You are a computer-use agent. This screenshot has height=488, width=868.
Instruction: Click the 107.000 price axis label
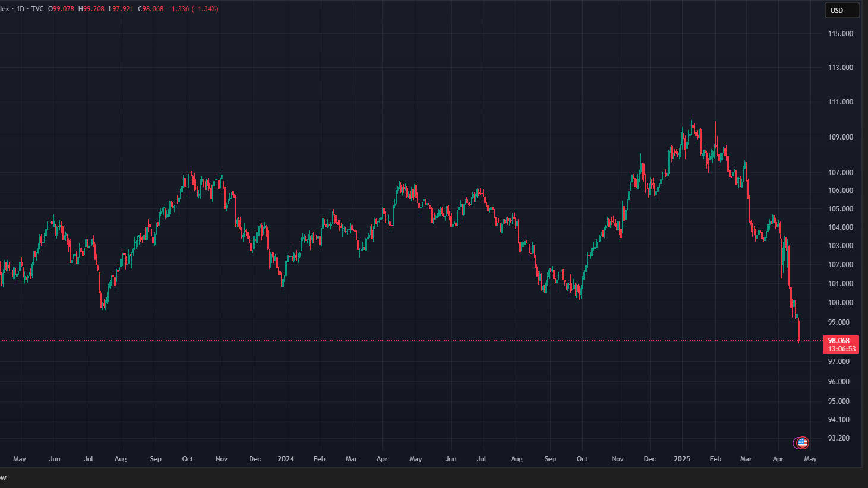[x=841, y=173]
